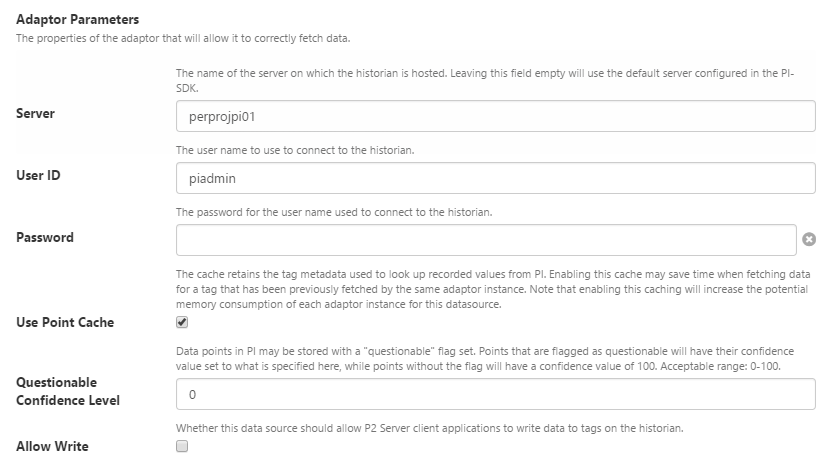827x462 pixels.
Task: Click the user name help text above User ID
Action: pos(295,150)
